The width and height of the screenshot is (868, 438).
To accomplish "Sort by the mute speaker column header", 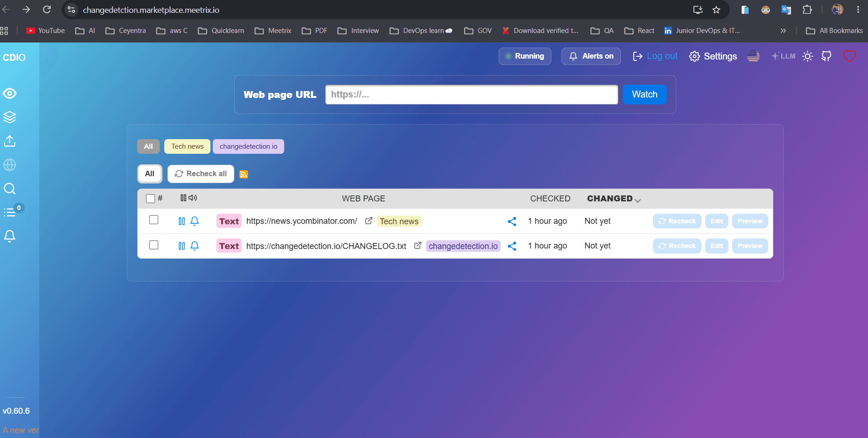I will click(193, 198).
